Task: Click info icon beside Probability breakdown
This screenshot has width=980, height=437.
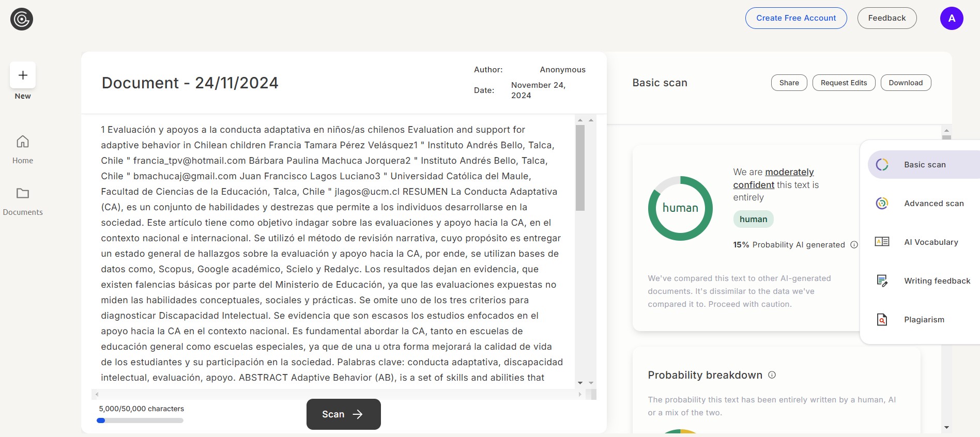Action: tap(772, 375)
